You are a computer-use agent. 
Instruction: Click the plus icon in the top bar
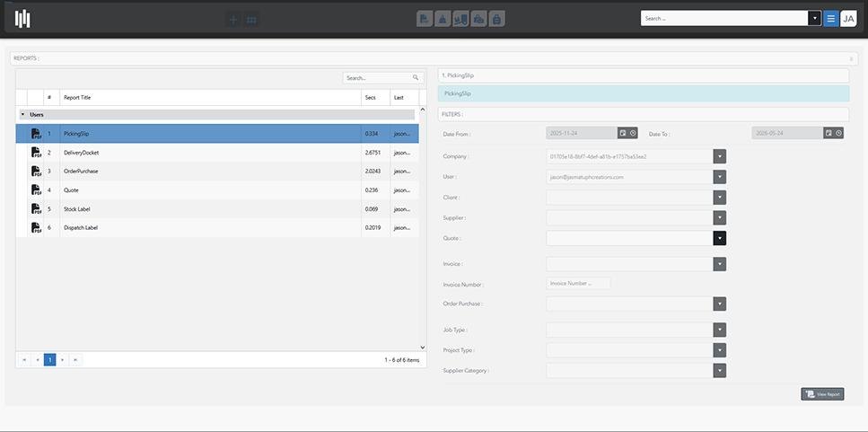(233, 19)
